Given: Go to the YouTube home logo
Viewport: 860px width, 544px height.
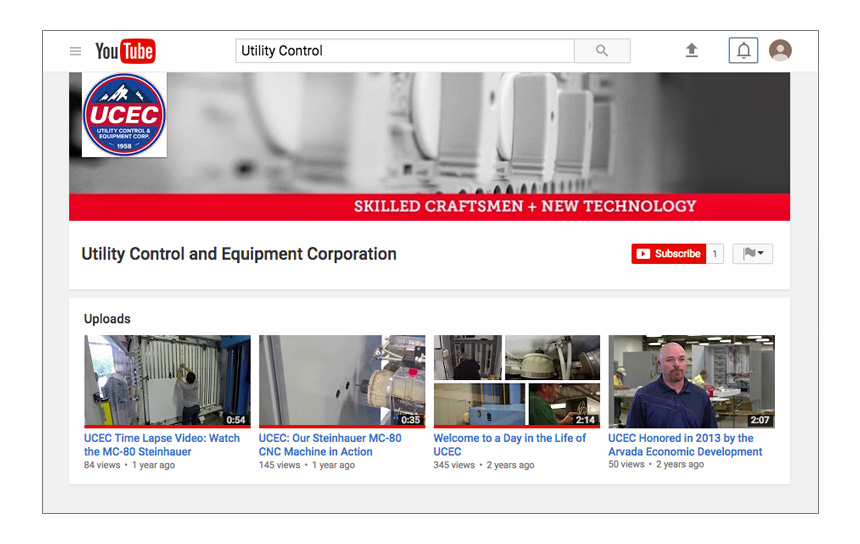Looking at the screenshot, I should click(x=125, y=51).
